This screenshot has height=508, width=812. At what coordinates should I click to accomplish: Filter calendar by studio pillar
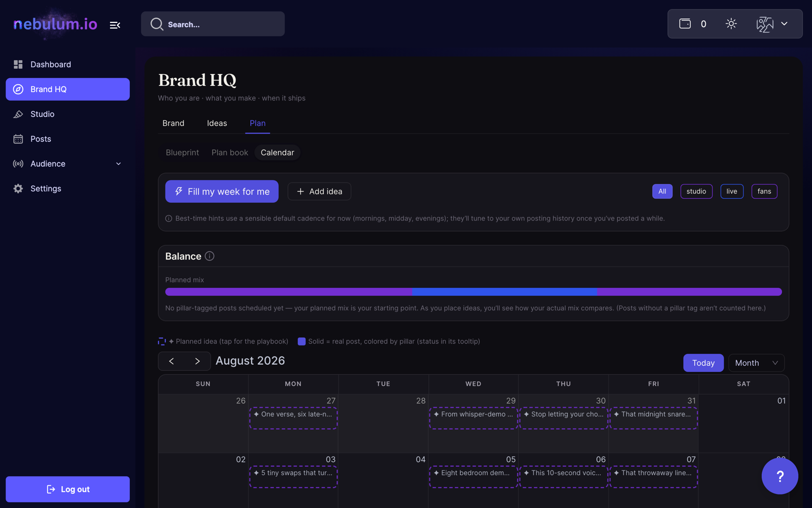pos(696,192)
